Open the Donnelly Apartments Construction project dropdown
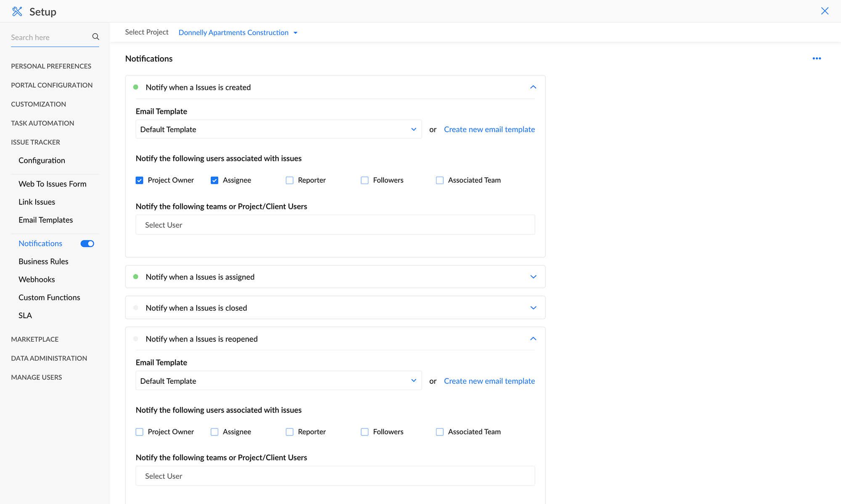Screen dimensions: 841x504 (238, 32)
